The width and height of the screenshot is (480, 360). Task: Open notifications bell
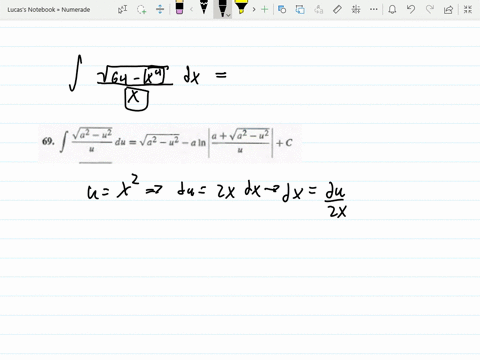point(392,9)
